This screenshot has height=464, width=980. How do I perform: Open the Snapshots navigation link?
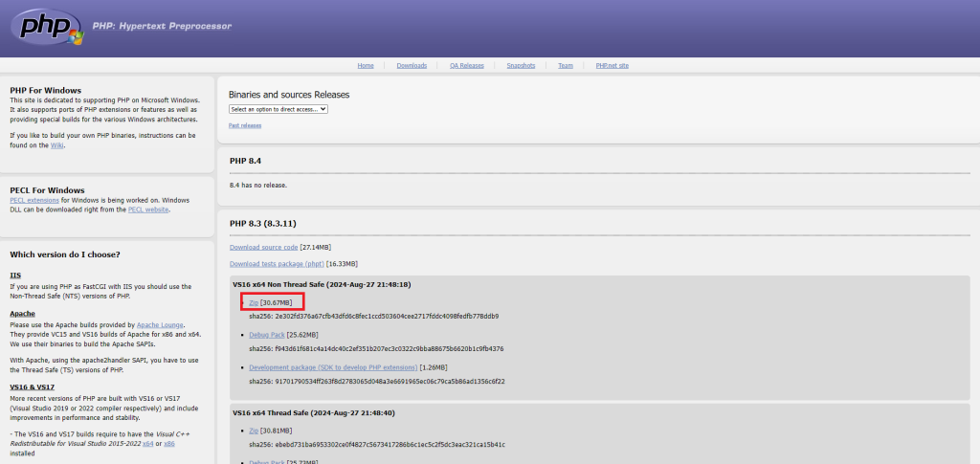click(521, 66)
